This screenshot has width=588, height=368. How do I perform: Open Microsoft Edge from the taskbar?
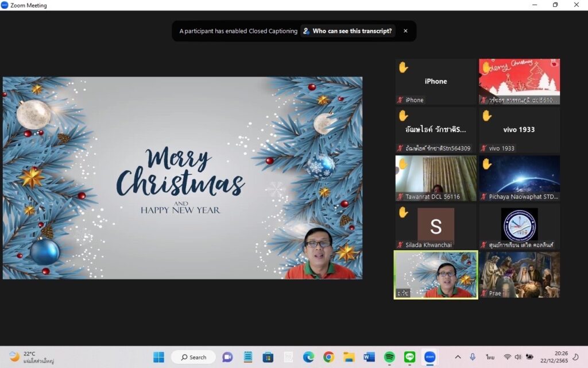coord(308,357)
